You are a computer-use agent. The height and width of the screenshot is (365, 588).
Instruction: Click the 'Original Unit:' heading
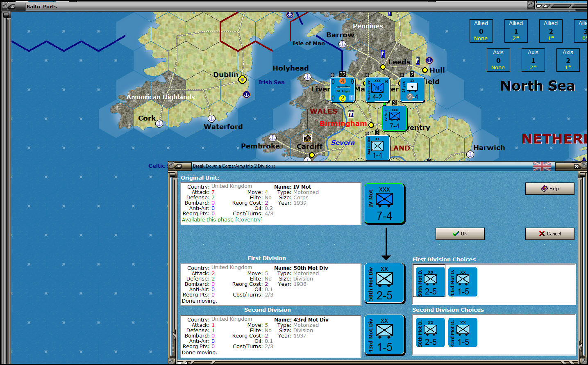pyautogui.click(x=200, y=178)
